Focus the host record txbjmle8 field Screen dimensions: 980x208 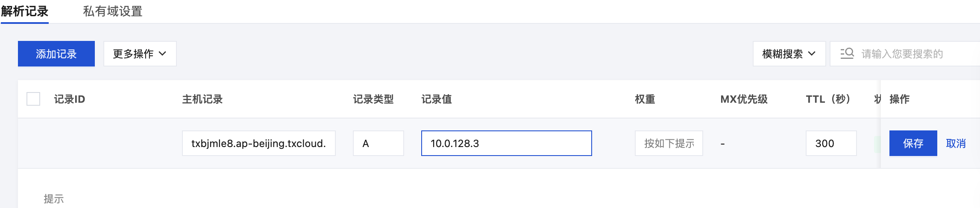[x=259, y=143]
